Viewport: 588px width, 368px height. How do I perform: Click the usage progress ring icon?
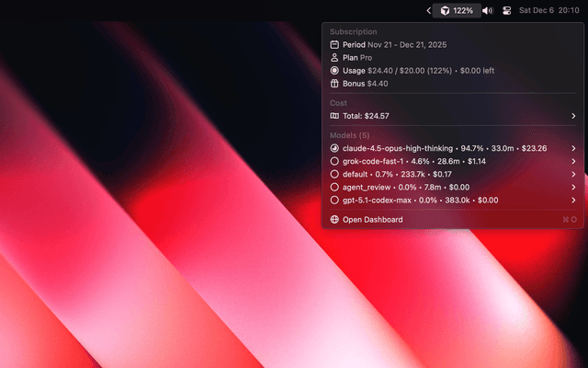334,70
